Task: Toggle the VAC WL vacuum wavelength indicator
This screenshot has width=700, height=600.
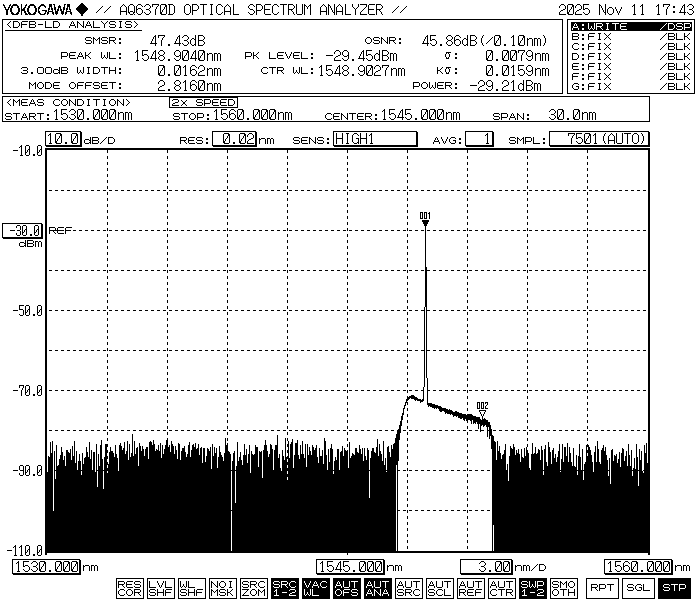Action: [x=315, y=588]
